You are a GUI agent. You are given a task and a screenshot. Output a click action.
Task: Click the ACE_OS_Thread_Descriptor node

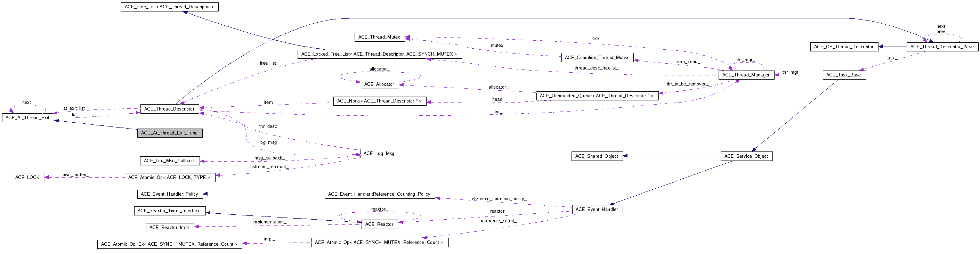(x=844, y=47)
